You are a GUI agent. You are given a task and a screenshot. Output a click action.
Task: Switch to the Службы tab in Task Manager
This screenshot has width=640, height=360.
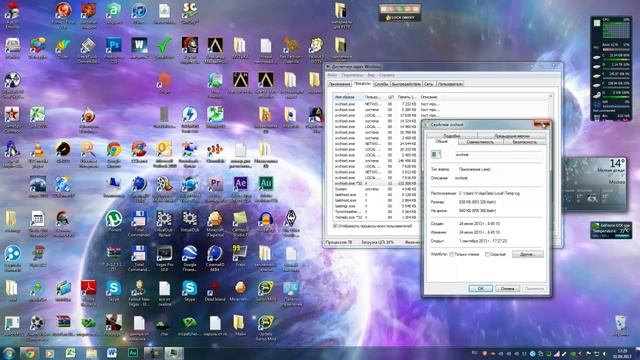pos(381,84)
